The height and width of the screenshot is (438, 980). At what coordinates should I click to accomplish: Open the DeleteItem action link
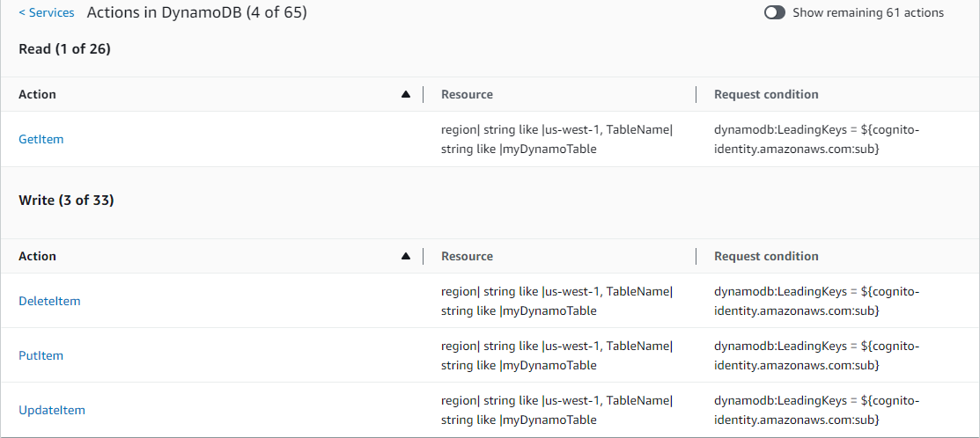click(49, 301)
